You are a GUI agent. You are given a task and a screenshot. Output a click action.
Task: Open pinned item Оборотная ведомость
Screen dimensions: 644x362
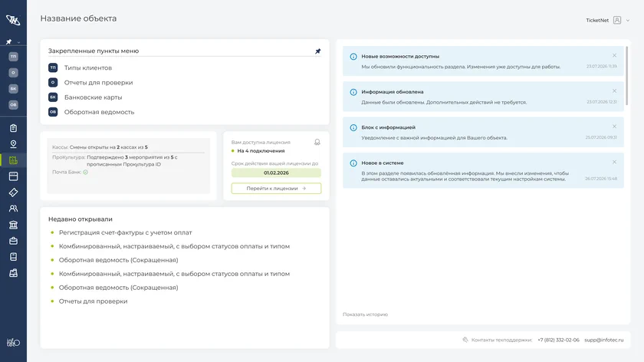pyautogui.click(x=99, y=112)
